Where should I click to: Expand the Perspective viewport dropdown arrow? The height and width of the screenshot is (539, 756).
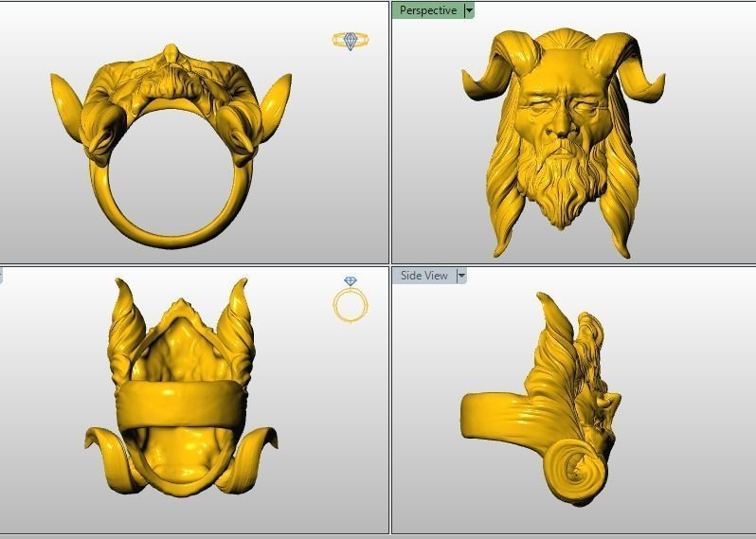469,10
